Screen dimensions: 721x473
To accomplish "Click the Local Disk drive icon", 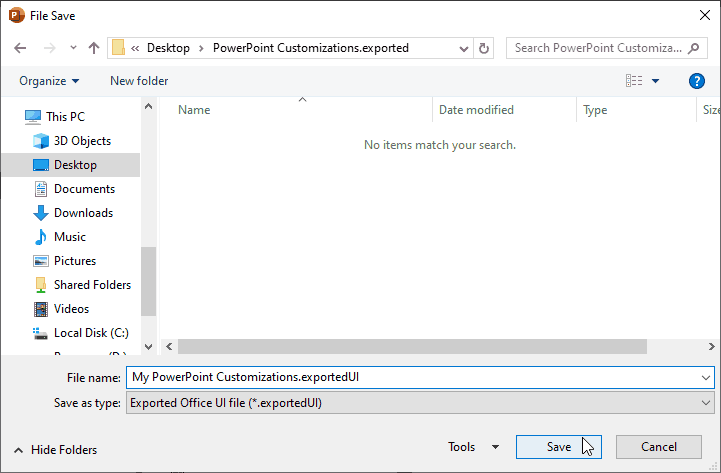I will (x=40, y=333).
